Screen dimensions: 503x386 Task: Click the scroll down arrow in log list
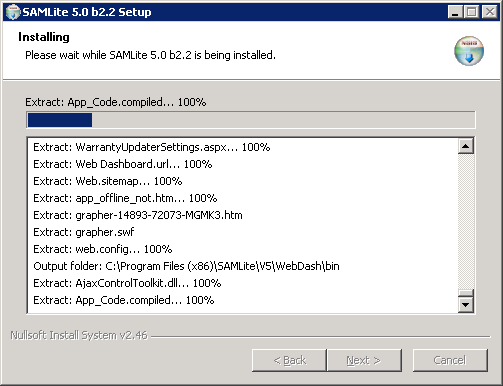click(466, 304)
